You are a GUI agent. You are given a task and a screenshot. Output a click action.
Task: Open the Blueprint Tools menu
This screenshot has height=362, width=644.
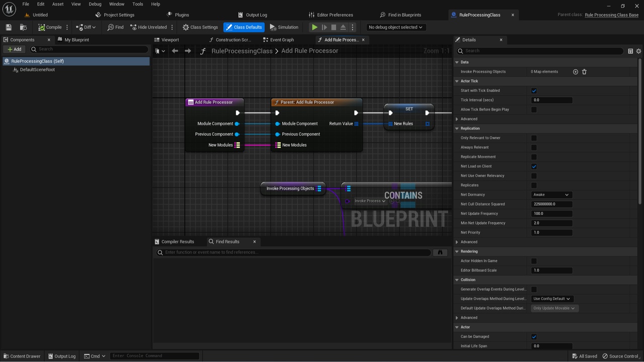138,4
